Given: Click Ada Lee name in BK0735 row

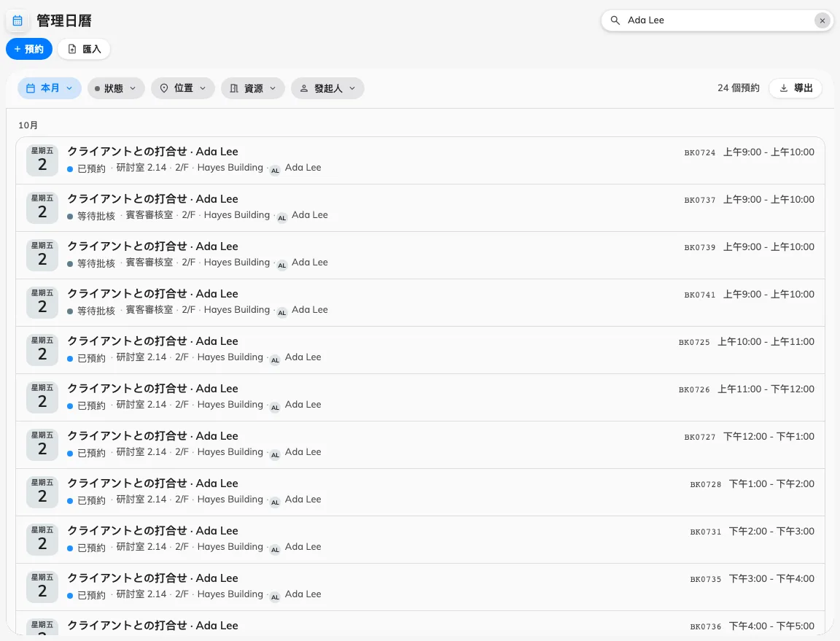Looking at the screenshot, I should click(303, 594).
